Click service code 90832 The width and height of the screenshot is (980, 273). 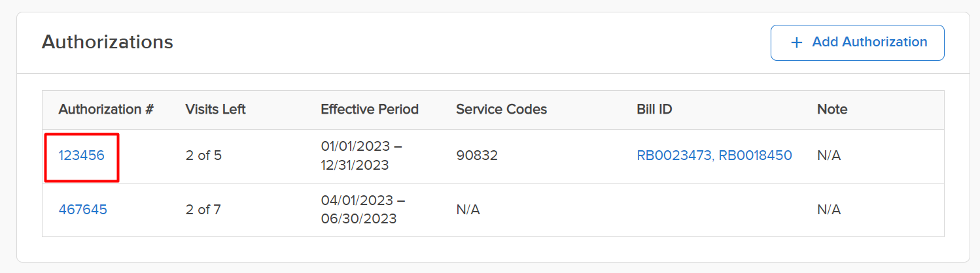pyautogui.click(x=477, y=156)
